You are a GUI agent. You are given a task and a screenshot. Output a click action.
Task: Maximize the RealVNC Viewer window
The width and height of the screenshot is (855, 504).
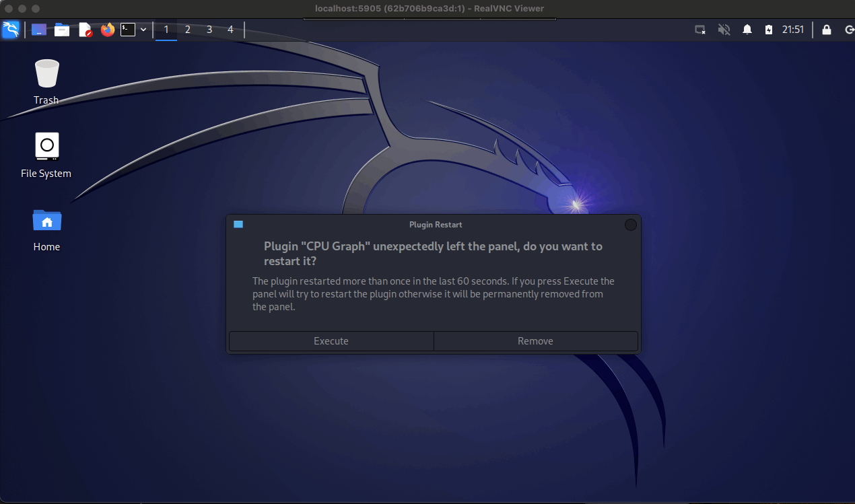36,9
